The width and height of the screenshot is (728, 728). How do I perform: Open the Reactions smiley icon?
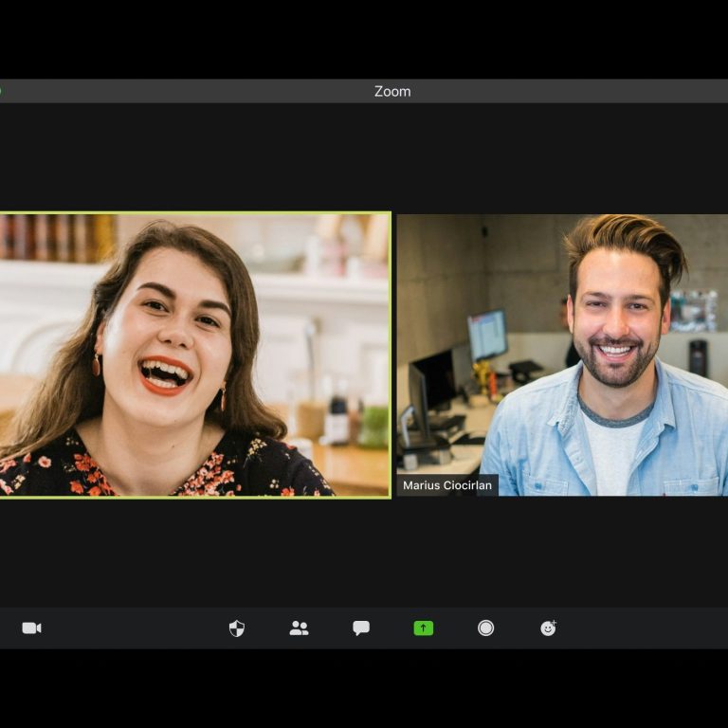[548, 628]
